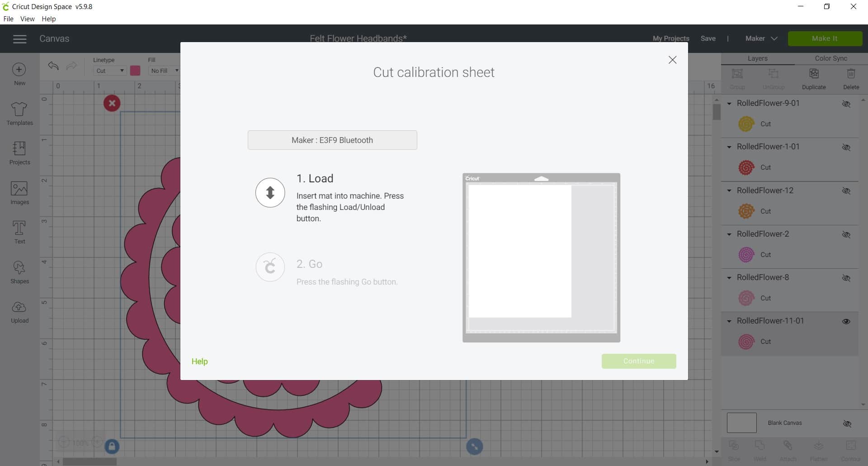868x466 pixels.
Task: Open Help from the calibration dialog
Action: point(199,361)
